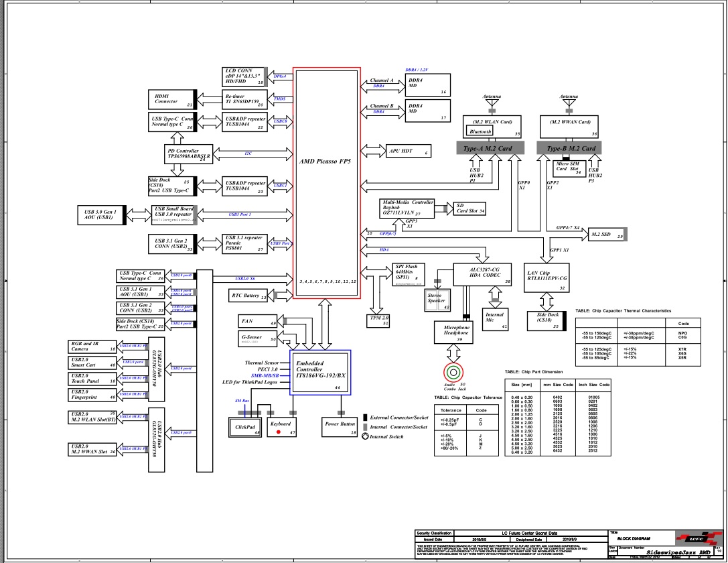
Task: Click the PD Controller TPS65988 block
Action: click(x=190, y=154)
